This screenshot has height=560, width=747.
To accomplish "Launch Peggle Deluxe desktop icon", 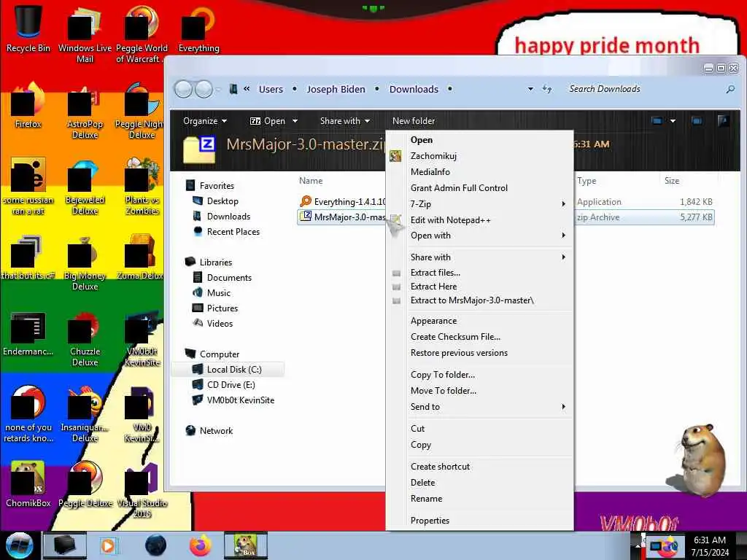I will tap(85, 484).
